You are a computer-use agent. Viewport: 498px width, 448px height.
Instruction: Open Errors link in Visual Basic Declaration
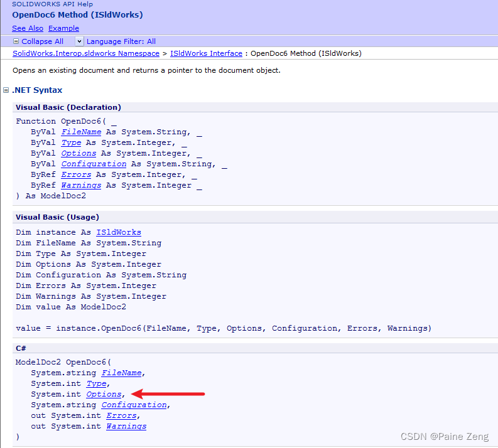(76, 175)
